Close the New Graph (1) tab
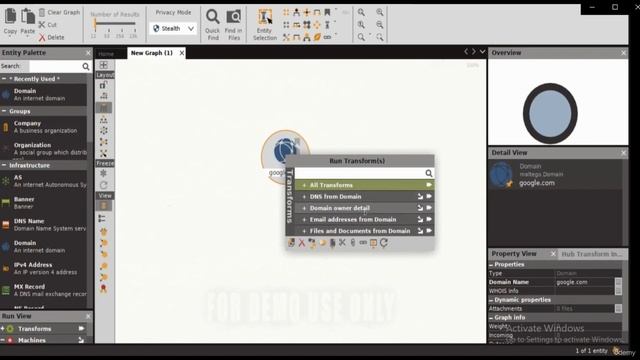Image resolution: width=640 pixels, height=360 pixels. pos(182,53)
